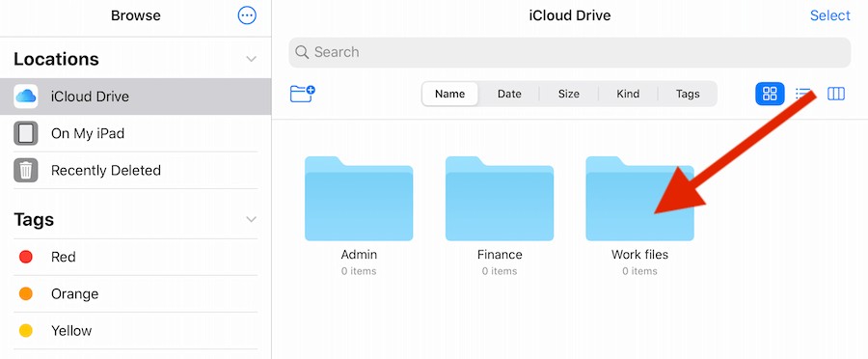Image resolution: width=868 pixels, height=359 pixels.
Task: Sort files by Date
Action: (x=509, y=95)
